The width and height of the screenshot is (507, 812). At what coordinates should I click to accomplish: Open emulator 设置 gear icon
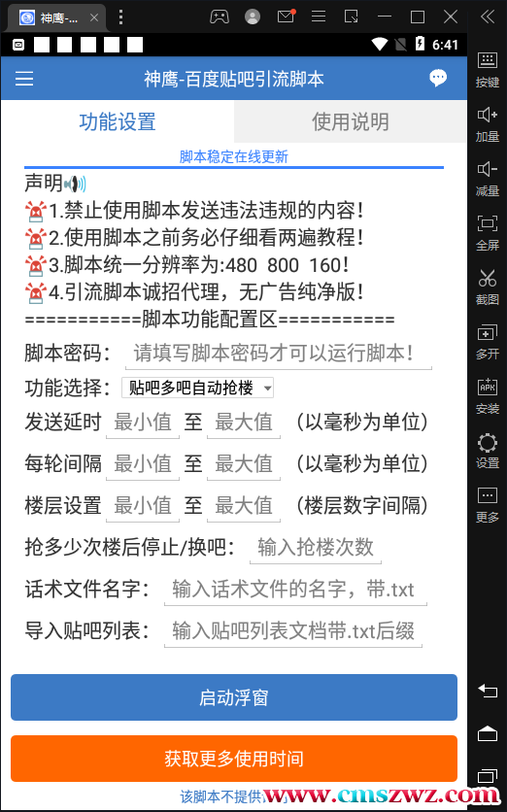(488, 450)
